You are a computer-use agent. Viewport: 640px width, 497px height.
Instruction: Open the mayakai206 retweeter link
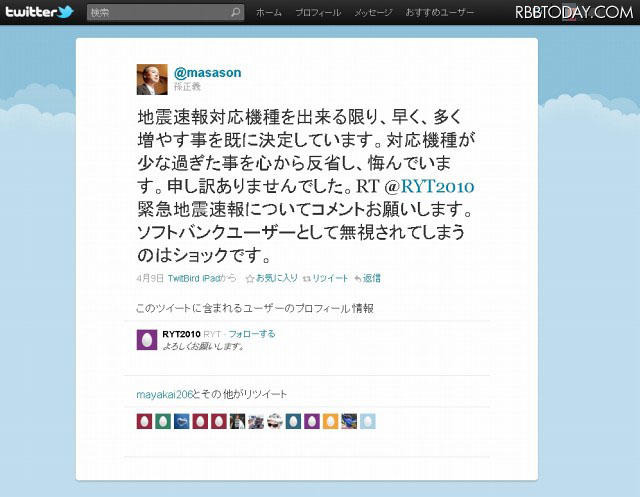click(164, 394)
